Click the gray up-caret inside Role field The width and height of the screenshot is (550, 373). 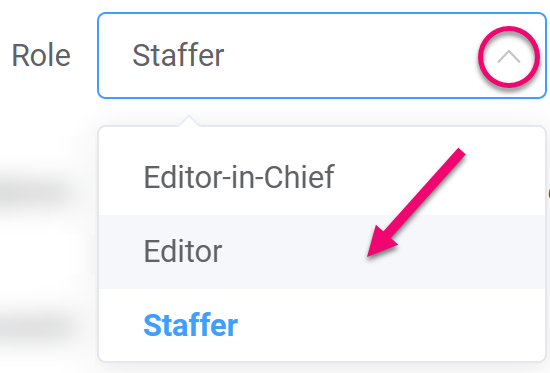coord(509,56)
